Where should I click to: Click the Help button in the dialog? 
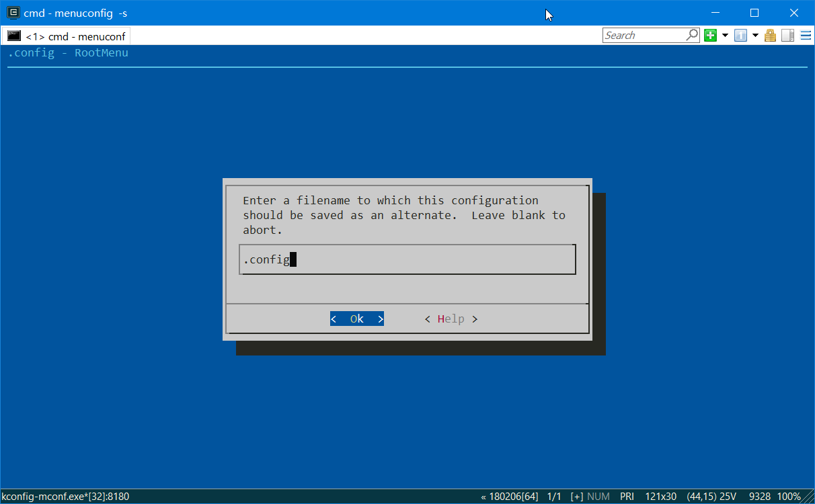pos(451,319)
